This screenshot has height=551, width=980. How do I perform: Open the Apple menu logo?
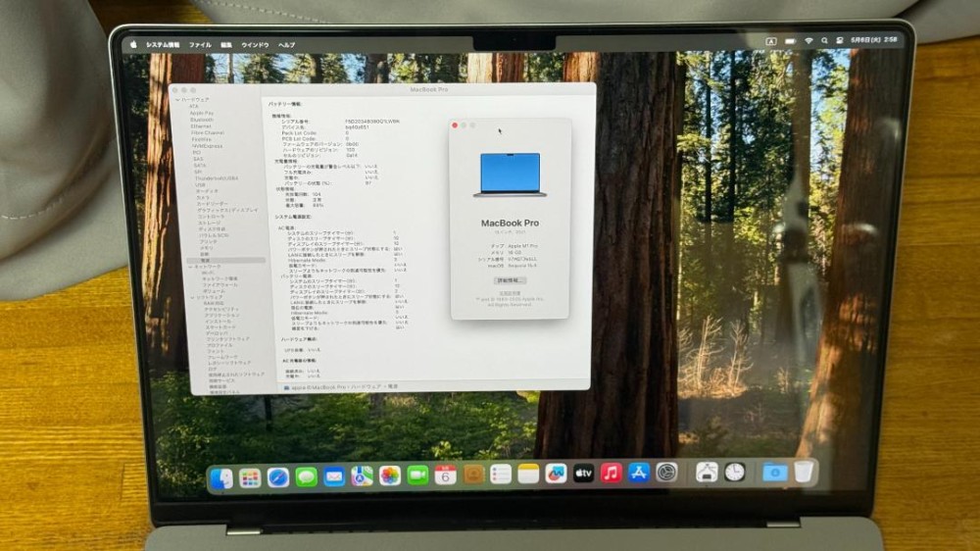[133, 44]
